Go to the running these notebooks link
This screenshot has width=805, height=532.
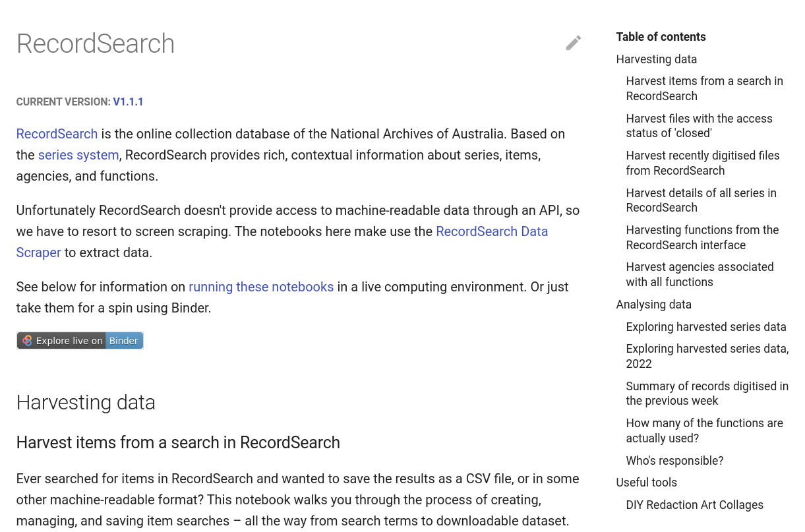(x=261, y=287)
